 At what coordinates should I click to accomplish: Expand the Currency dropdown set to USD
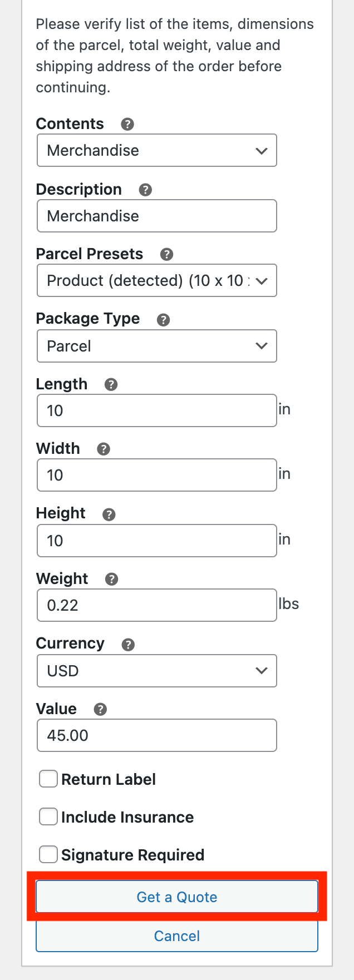point(156,671)
